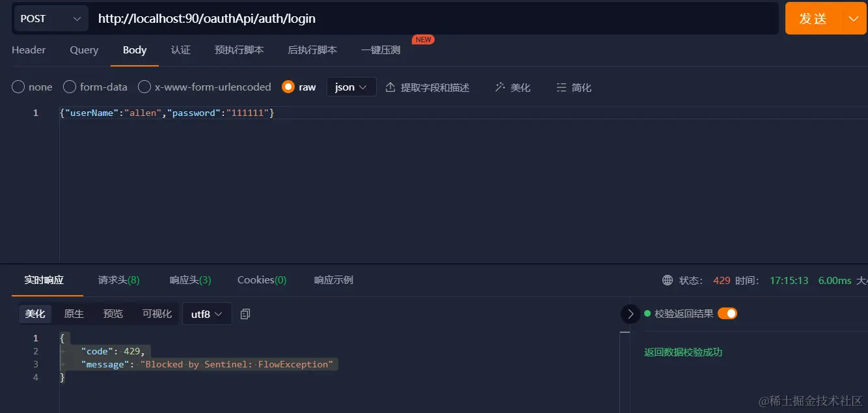868x413 pixels.
Task: Select the 可视化 response view button
Action: click(x=157, y=314)
